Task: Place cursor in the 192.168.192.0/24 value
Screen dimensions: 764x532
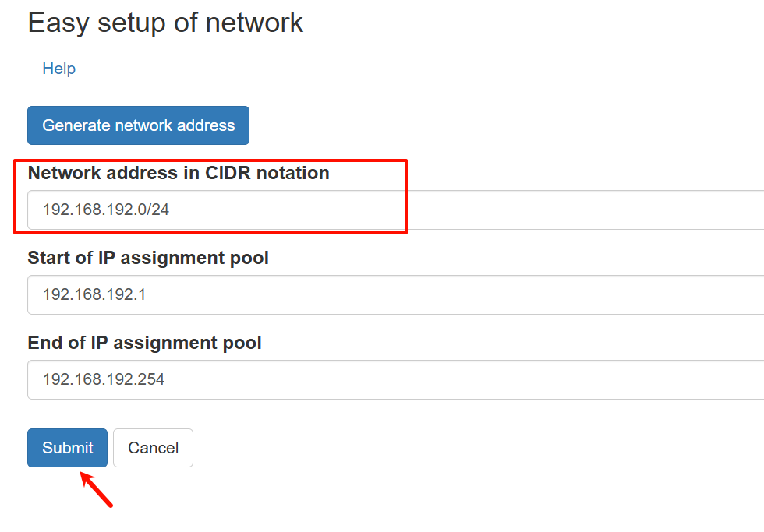Action: point(105,210)
